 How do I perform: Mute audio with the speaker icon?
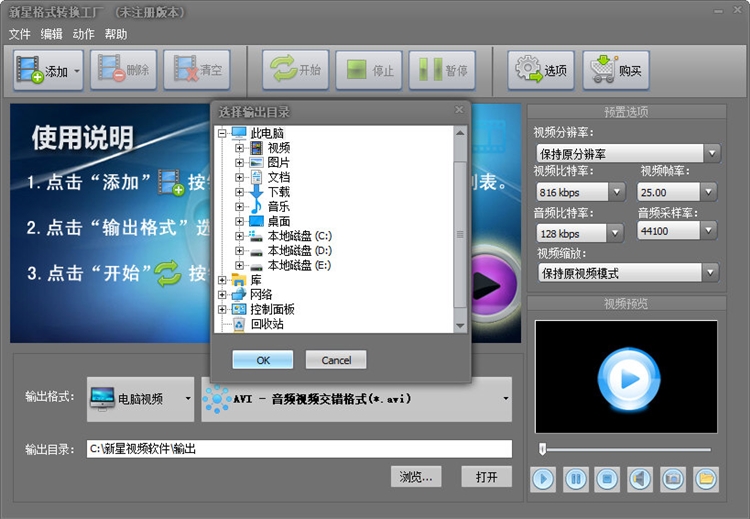[640, 479]
